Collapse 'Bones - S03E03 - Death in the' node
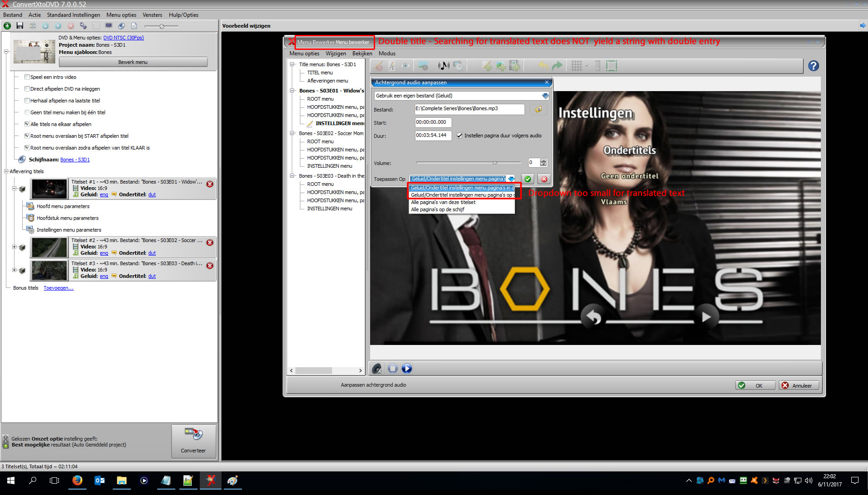868x495 pixels. [292, 176]
